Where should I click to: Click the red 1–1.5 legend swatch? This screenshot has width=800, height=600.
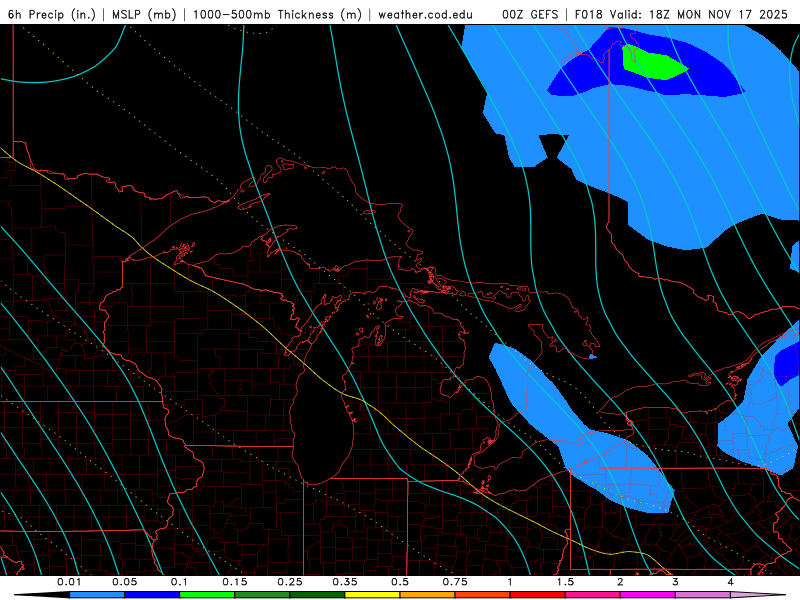click(538, 595)
